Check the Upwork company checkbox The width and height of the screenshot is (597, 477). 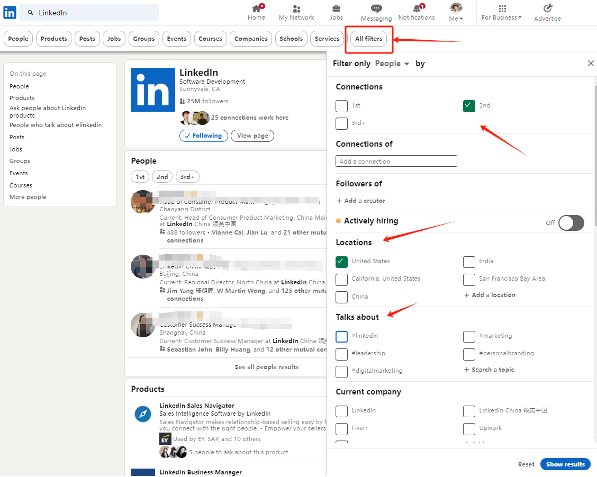469,429
